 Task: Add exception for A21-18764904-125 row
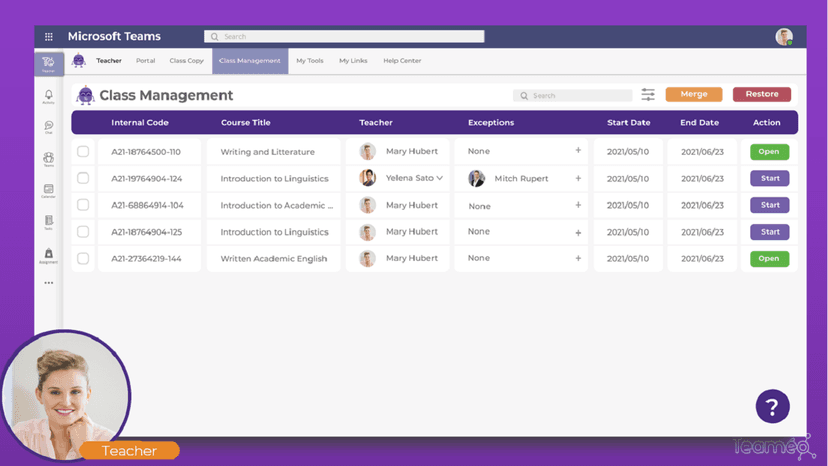click(578, 232)
